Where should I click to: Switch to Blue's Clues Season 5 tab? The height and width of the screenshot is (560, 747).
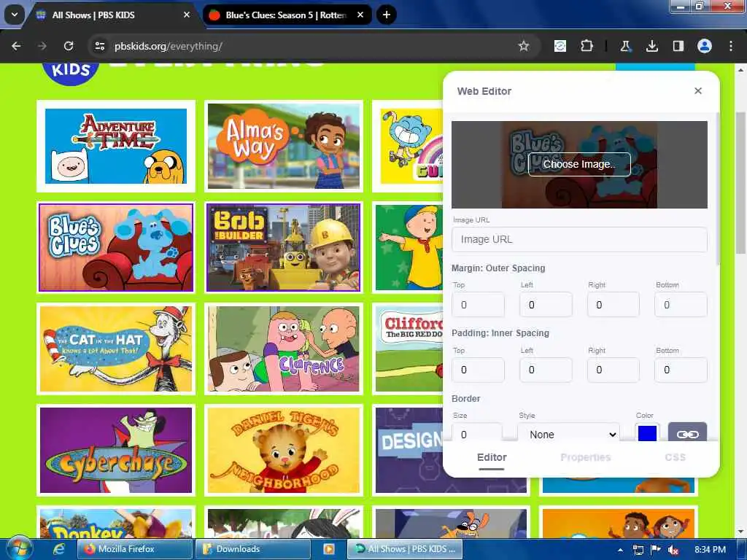point(286,15)
